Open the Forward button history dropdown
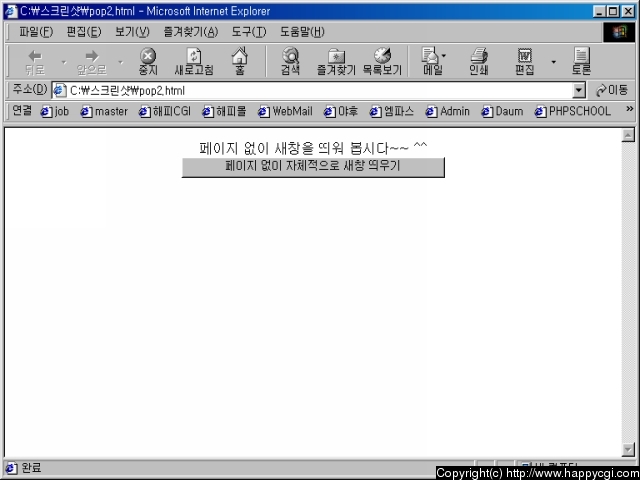Viewport: 640px width, 480px height. 120,62
